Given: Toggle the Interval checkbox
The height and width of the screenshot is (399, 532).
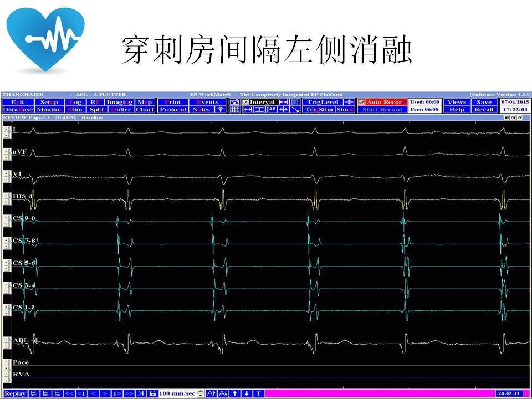Looking at the screenshot, I should point(245,103).
